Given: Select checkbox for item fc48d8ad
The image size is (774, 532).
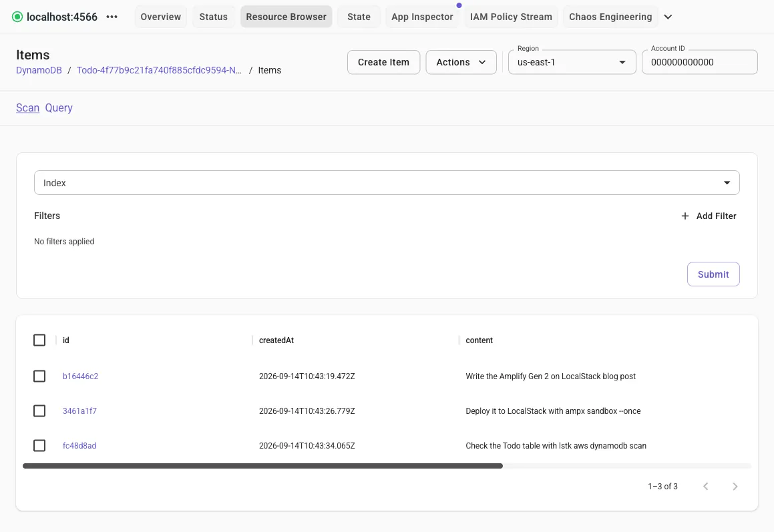Looking at the screenshot, I should click(39, 446).
